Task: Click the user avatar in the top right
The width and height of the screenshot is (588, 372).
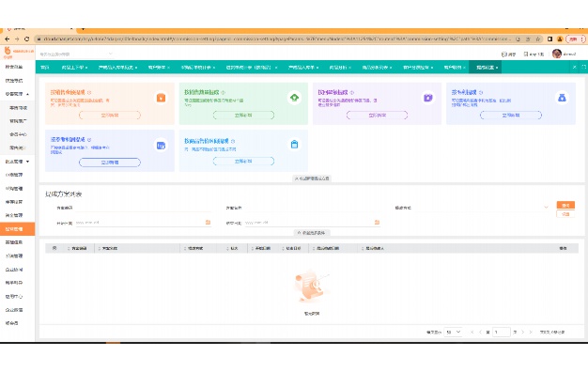Action: [x=556, y=54]
